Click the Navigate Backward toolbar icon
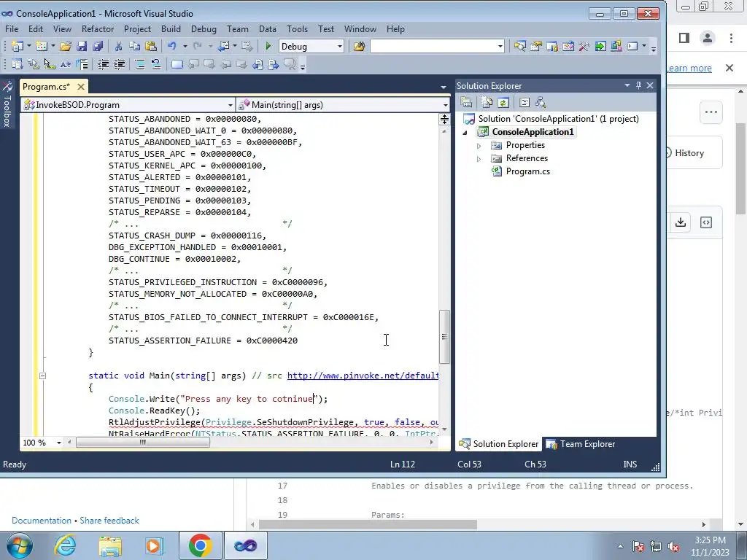The image size is (747, 560). pyautogui.click(x=223, y=46)
